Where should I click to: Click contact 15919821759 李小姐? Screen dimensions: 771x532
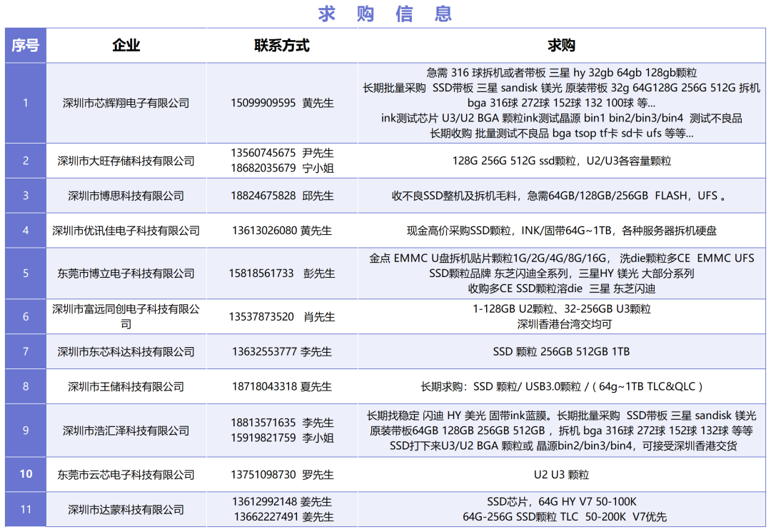pos(282,438)
